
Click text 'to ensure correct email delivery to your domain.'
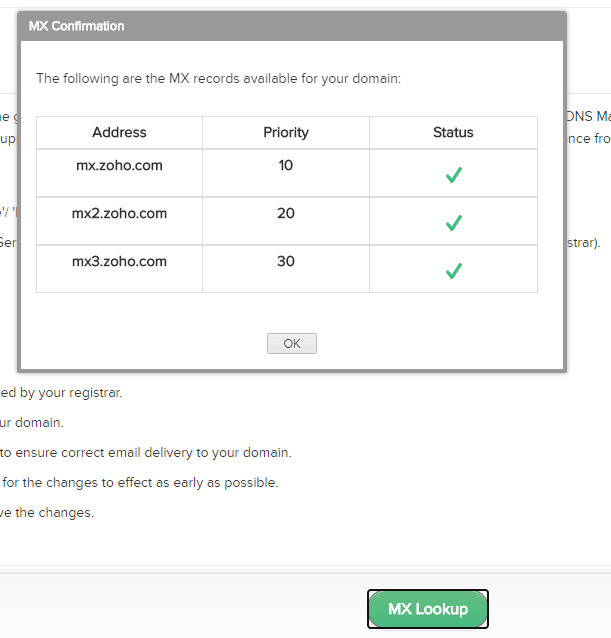click(x=146, y=452)
